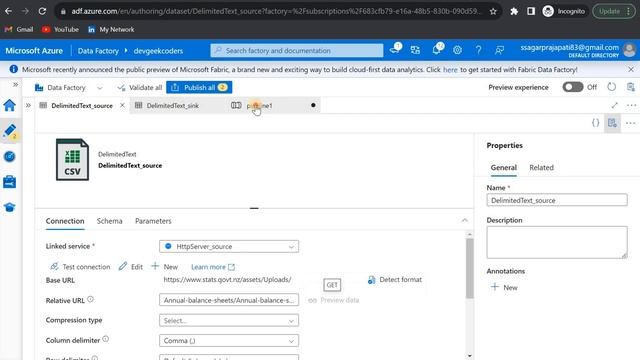Click the Name field DelimitedText_source
The height and width of the screenshot is (360, 640).
557,200
